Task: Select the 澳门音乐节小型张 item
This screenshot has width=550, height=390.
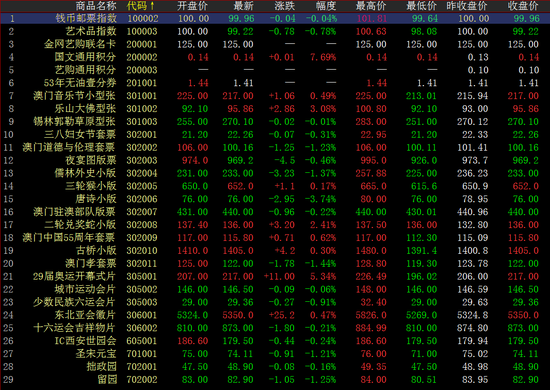Action: [x=74, y=96]
